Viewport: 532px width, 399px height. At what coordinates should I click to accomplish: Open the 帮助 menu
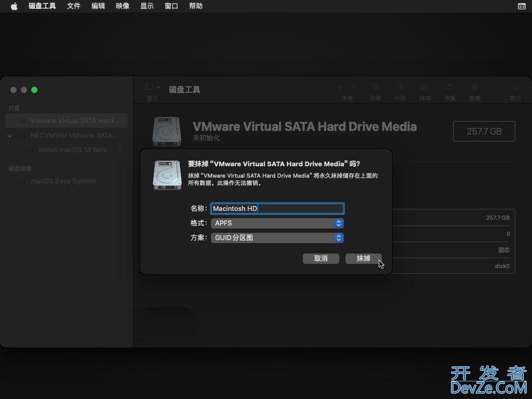[x=196, y=6]
